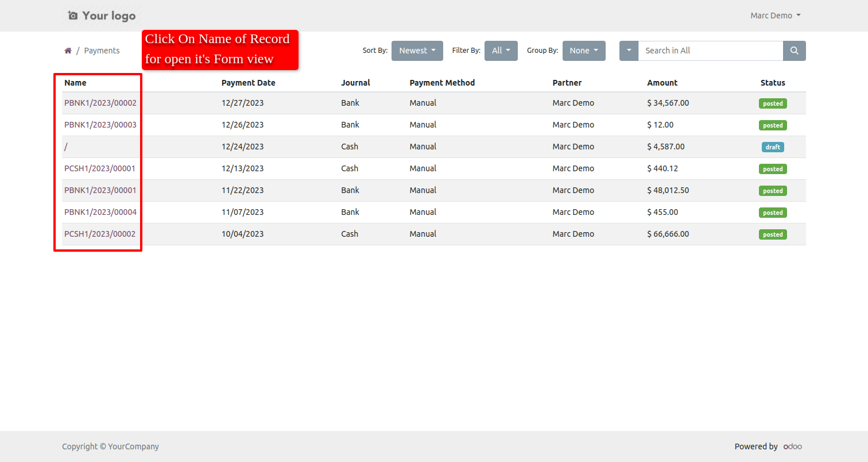The width and height of the screenshot is (868, 462).
Task: Click Marc Demo partner in 10/04/2023 row
Action: [573, 234]
